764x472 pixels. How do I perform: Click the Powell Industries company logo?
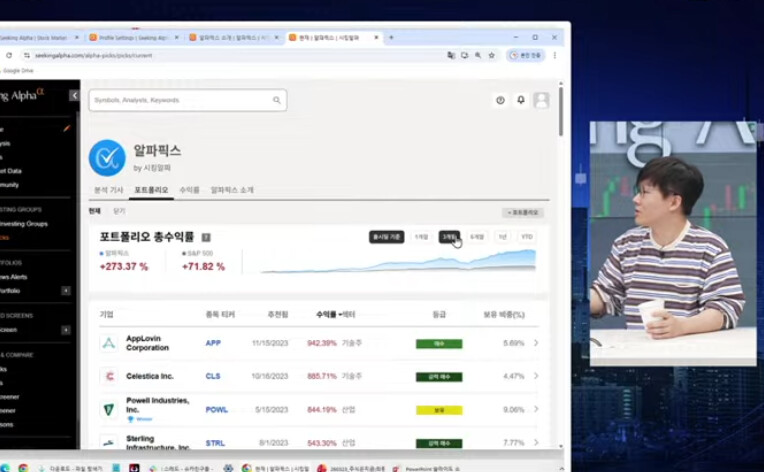[109, 410]
